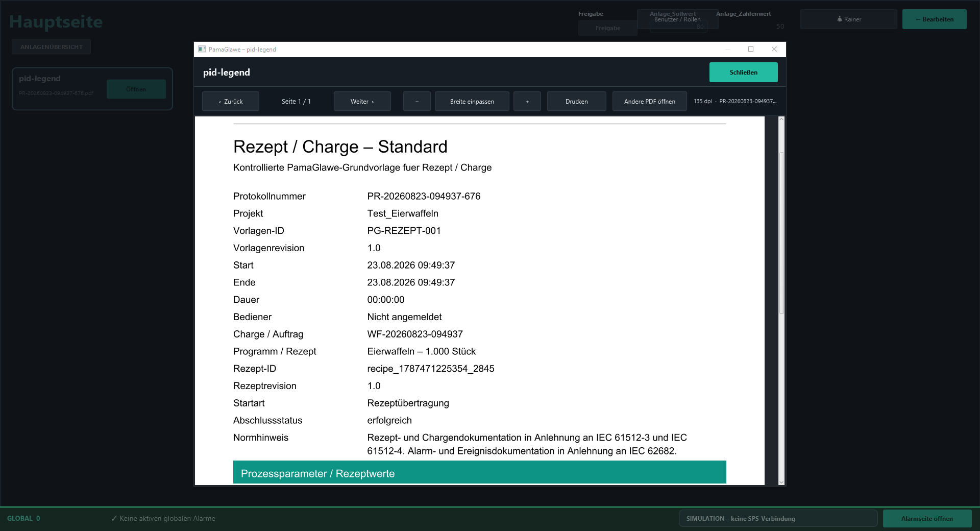
Task: Click Alarmseite öffnen in status bar
Action: point(927,519)
